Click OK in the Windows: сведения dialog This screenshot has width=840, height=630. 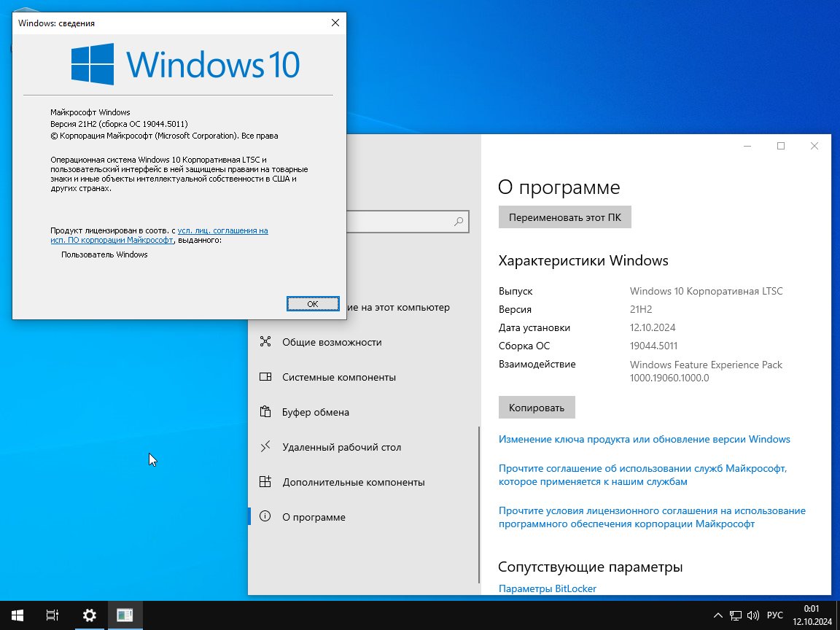click(x=313, y=304)
